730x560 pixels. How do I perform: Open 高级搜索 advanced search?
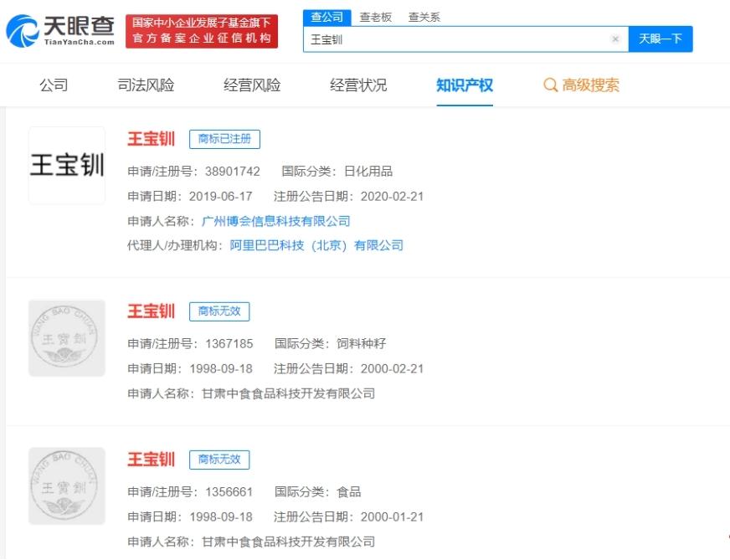pos(590,85)
